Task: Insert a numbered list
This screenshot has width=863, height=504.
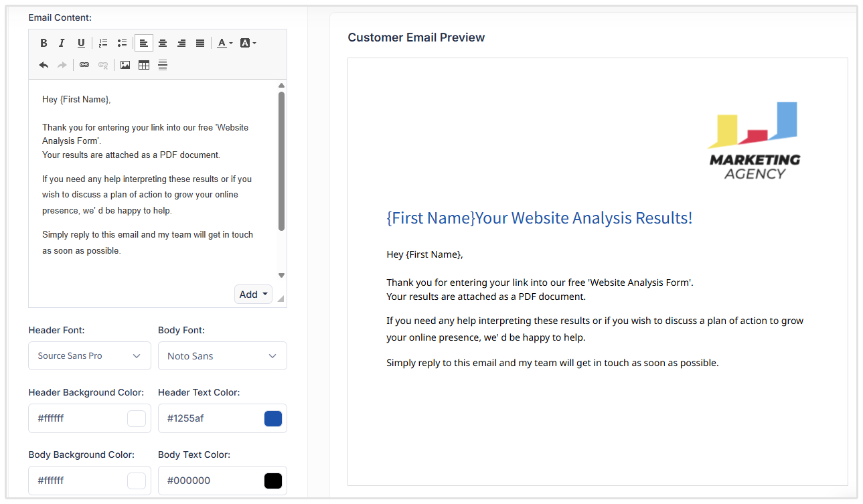Action: coord(103,43)
